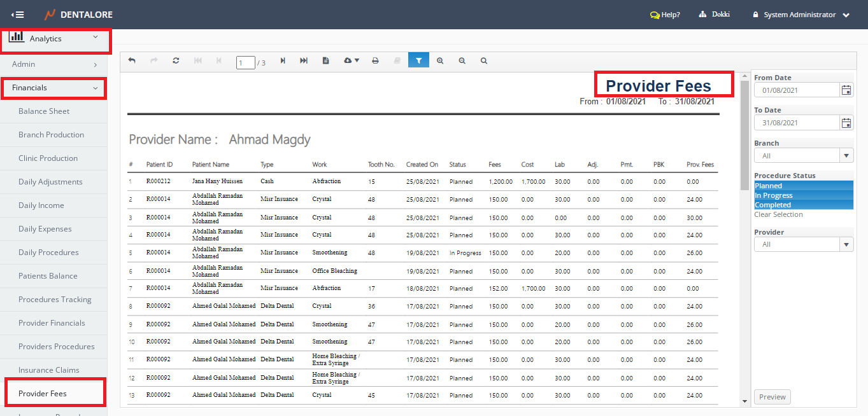This screenshot has height=416, width=868.
Task: Click the refresh report icon
Action: (176, 61)
